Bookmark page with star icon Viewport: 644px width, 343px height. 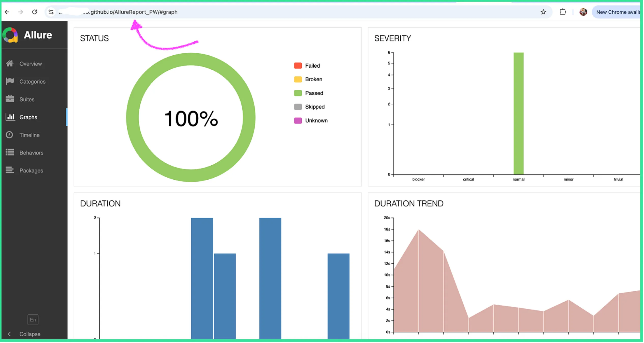point(543,12)
